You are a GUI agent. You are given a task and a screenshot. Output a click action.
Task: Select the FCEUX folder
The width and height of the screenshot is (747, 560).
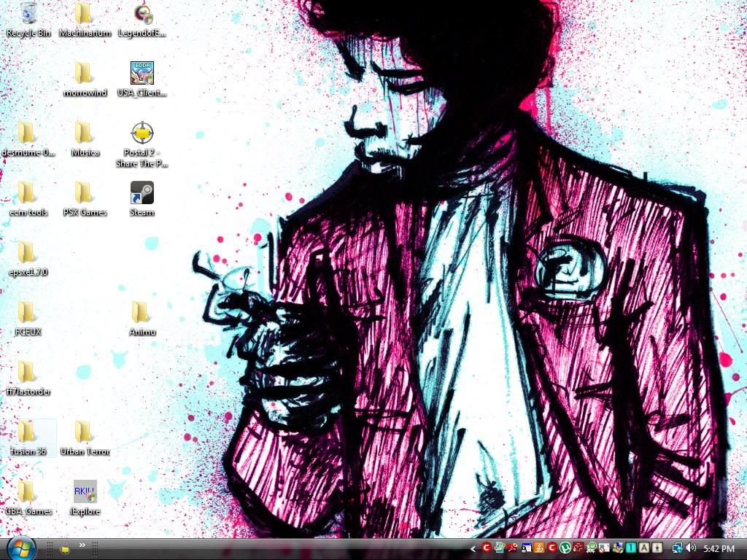(28, 319)
